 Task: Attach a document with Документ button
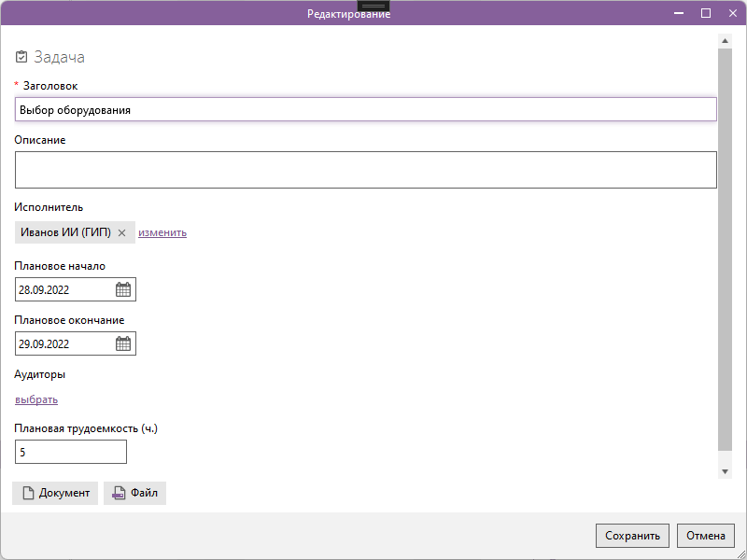[55, 493]
